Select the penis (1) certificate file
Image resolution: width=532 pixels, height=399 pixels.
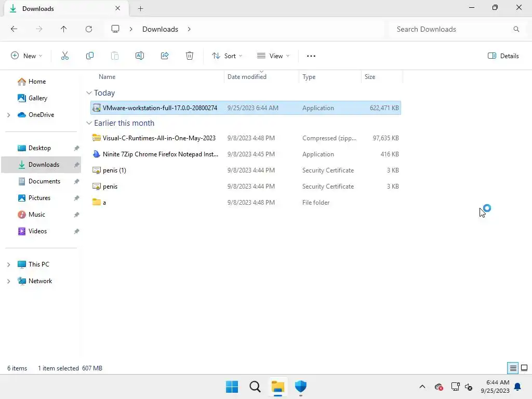pyautogui.click(x=246, y=170)
